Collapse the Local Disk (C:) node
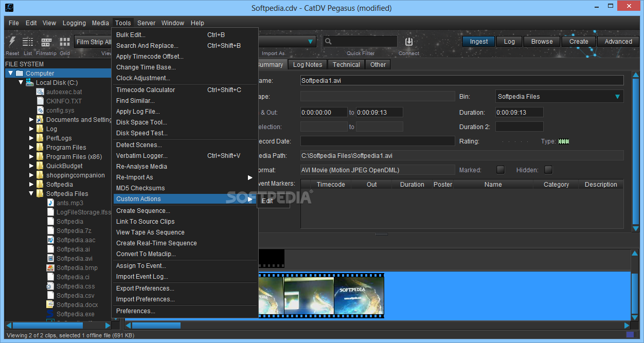The width and height of the screenshot is (644, 343). pyautogui.click(x=21, y=82)
